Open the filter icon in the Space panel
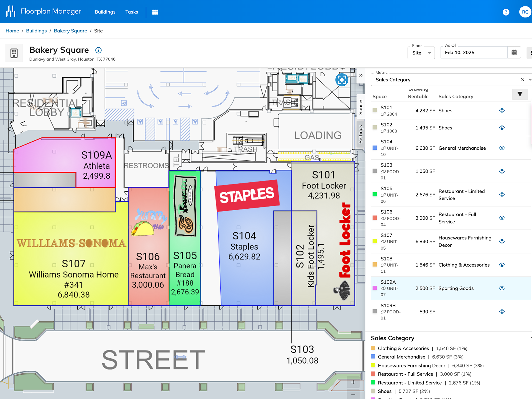The image size is (532, 399). (x=520, y=94)
